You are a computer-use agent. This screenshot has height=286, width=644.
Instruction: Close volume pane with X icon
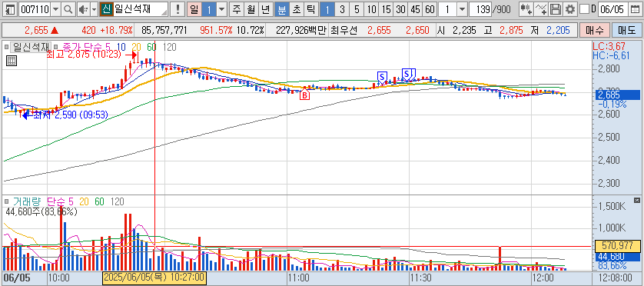(637, 201)
